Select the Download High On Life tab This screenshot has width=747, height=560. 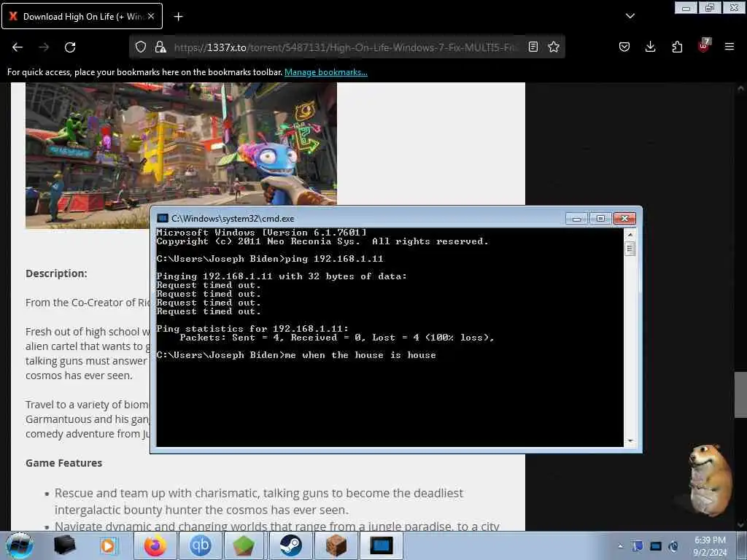[82, 16]
